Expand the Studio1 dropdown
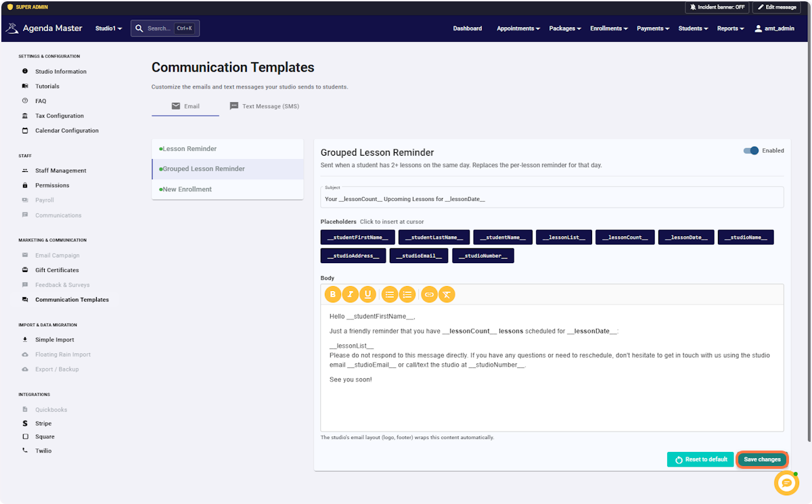Image resolution: width=812 pixels, height=504 pixels. (108, 28)
